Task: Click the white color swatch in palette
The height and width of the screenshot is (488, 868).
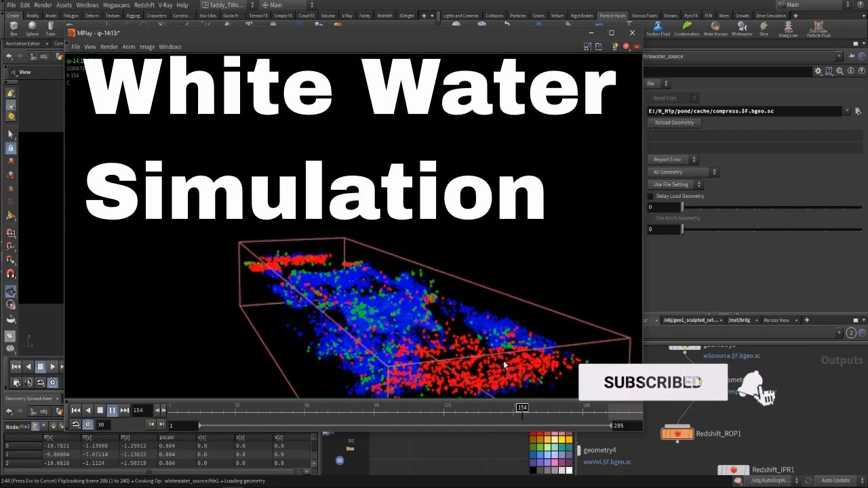Action: tap(569, 470)
